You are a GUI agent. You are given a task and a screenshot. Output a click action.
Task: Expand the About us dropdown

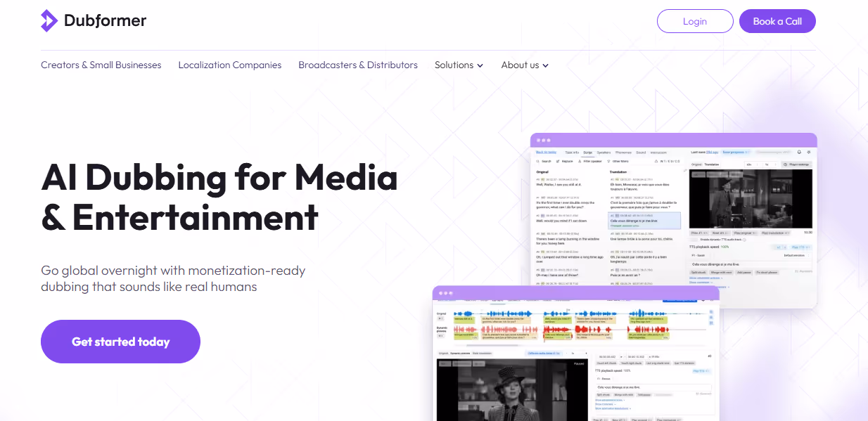point(525,65)
